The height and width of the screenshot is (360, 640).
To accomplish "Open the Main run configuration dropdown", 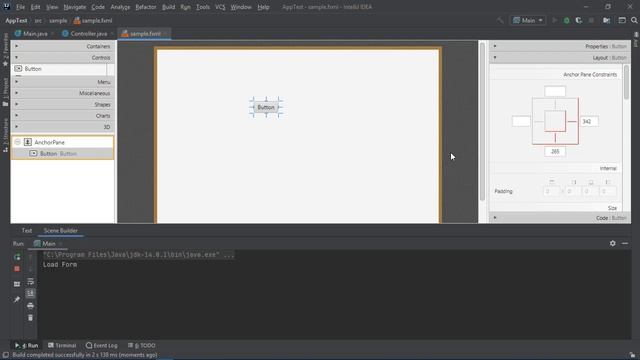I will tap(528, 20).
